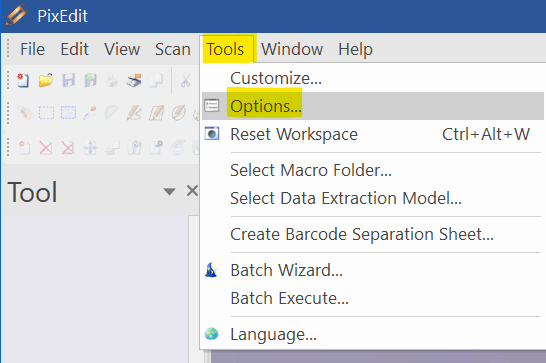Click the PixEdit pencil logo in title bar
Viewport: 546px width, 363px height.
16,15
